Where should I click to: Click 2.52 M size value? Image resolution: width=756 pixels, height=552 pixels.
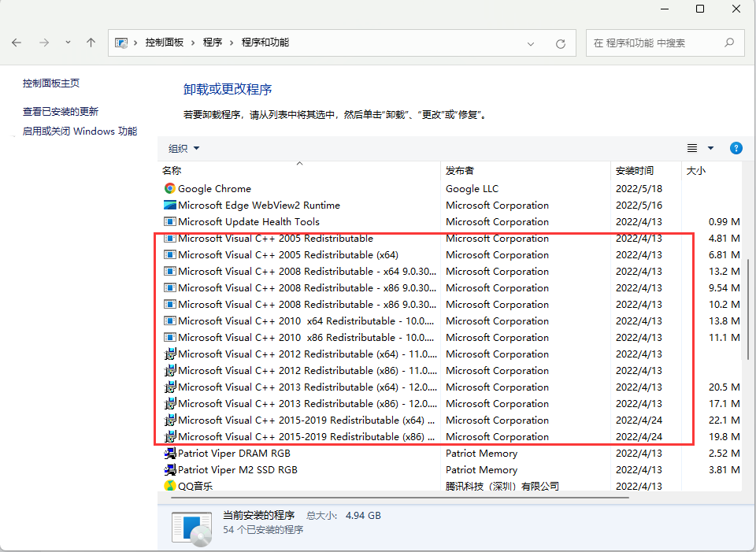point(724,453)
